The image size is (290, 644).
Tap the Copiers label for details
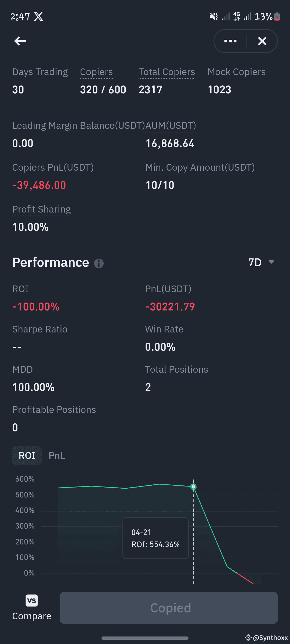point(96,72)
